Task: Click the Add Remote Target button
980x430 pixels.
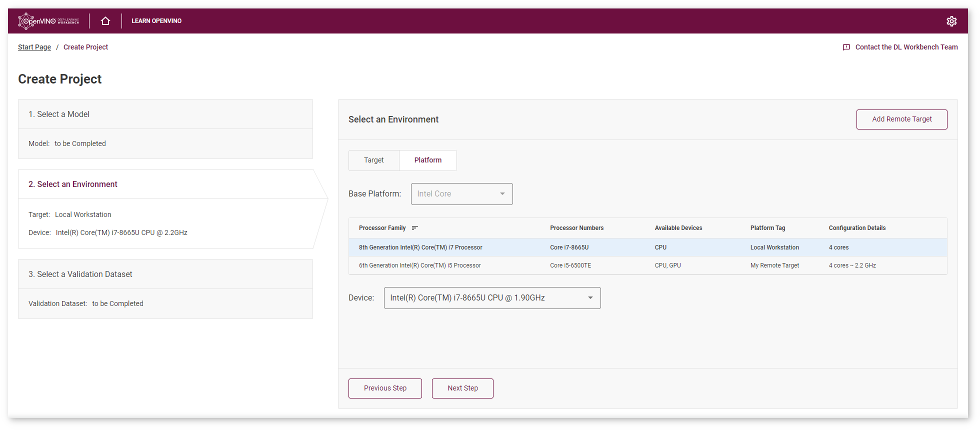Action: tap(901, 119)
